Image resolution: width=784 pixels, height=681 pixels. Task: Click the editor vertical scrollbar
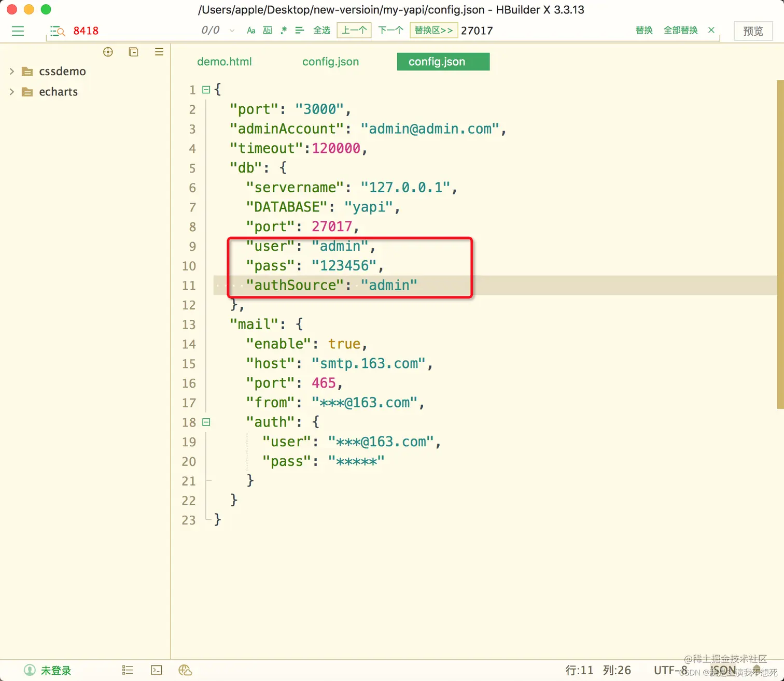click(780, 245)
